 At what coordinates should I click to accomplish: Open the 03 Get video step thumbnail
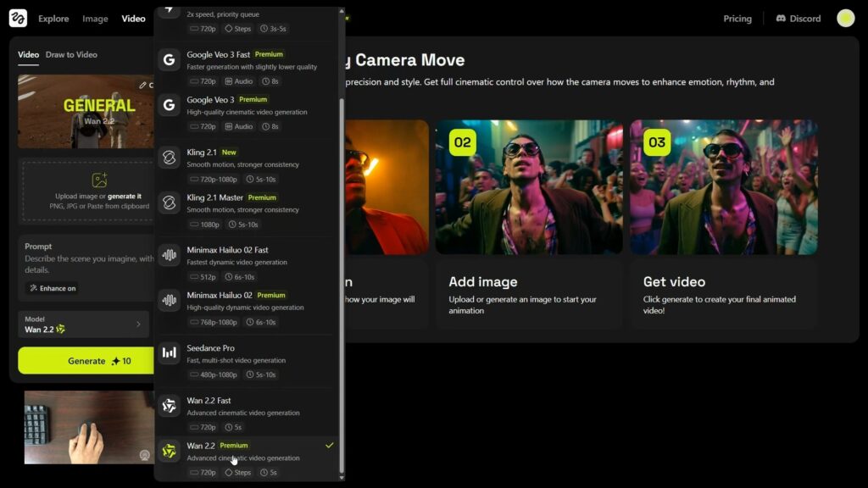[724, 187]
